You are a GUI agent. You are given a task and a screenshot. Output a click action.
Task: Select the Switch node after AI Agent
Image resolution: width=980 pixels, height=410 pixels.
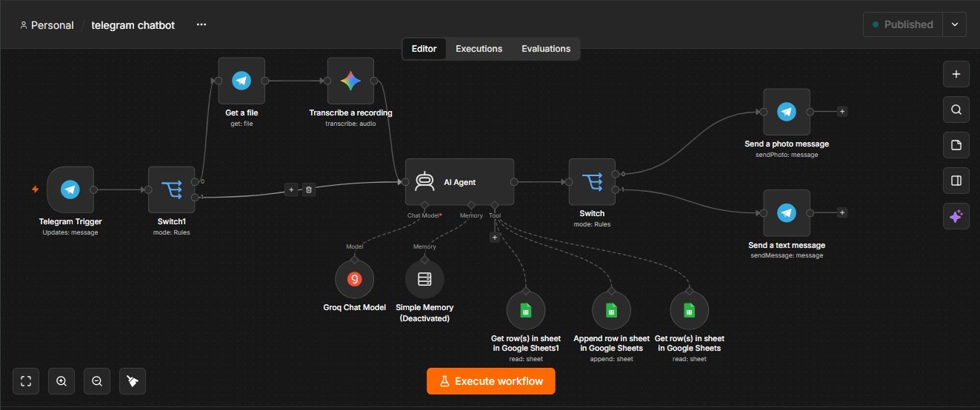pyautogui.click(x=592, y=181)
